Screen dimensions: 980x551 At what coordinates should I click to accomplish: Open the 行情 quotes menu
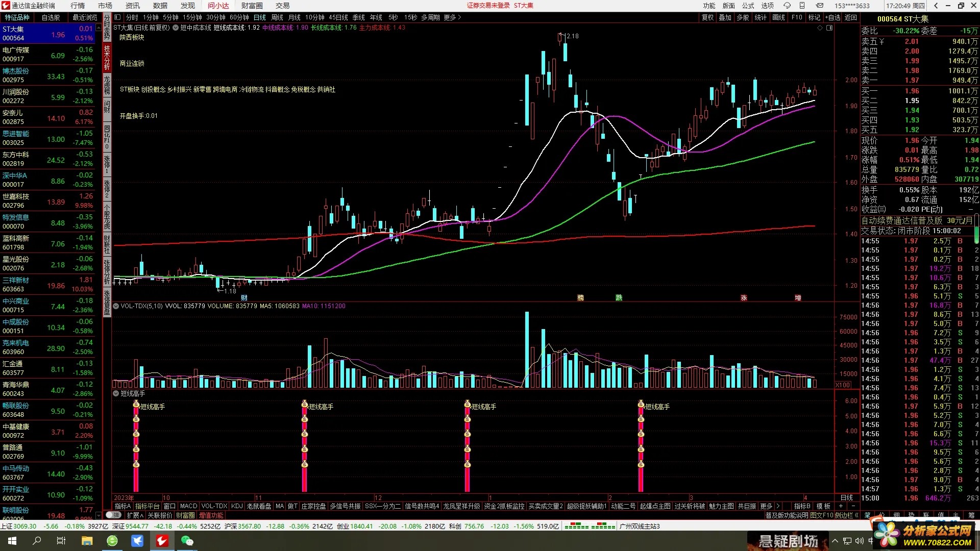pos(78,6)
